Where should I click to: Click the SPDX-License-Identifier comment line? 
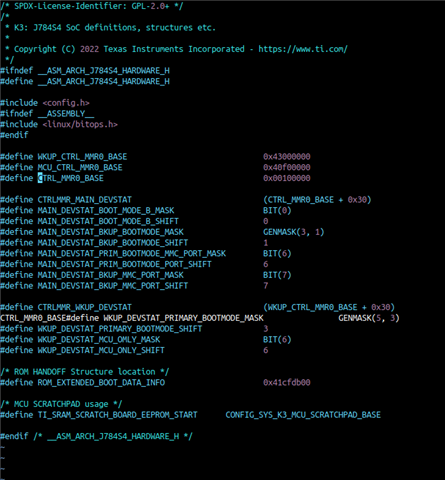click(x=92, y=6)
